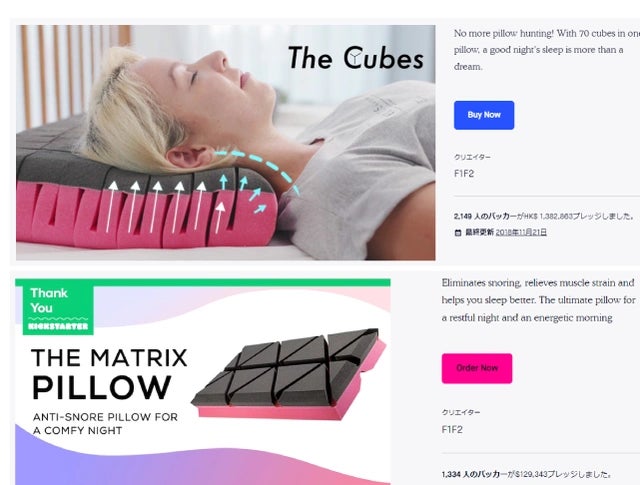This screenshot has height=485, width=640.
Task: Click the 2,149 backers pledge text
Action: click(544, 216)
